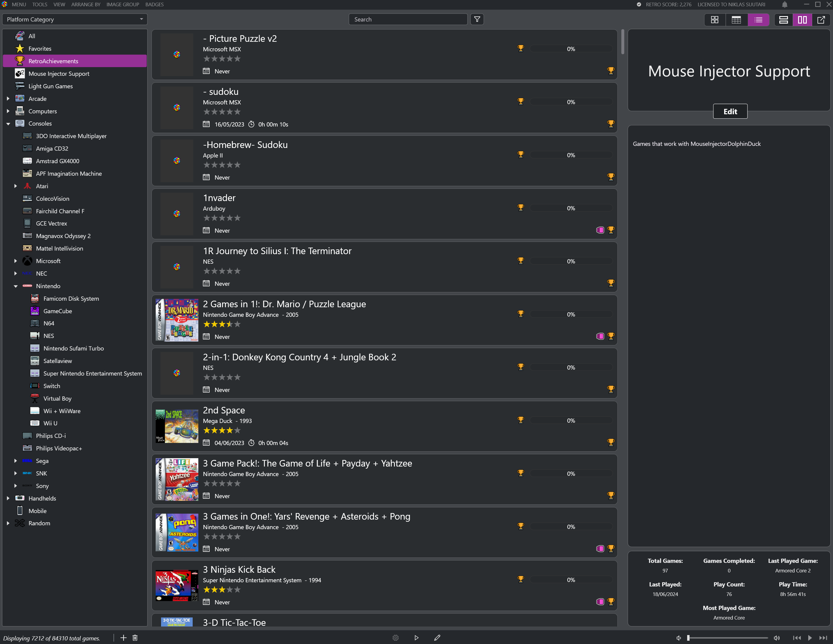The height and width of the screenshot is (644, 833).
Task: Click the 2nd Space box art thumbnail
Action: [x=177, y=426]
